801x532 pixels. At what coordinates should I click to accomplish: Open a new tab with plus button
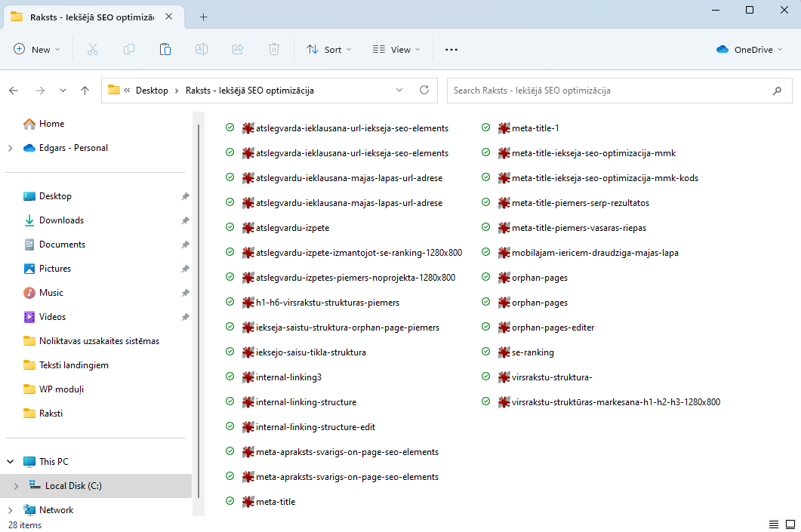pyautogui.click(x=203, y=17)
